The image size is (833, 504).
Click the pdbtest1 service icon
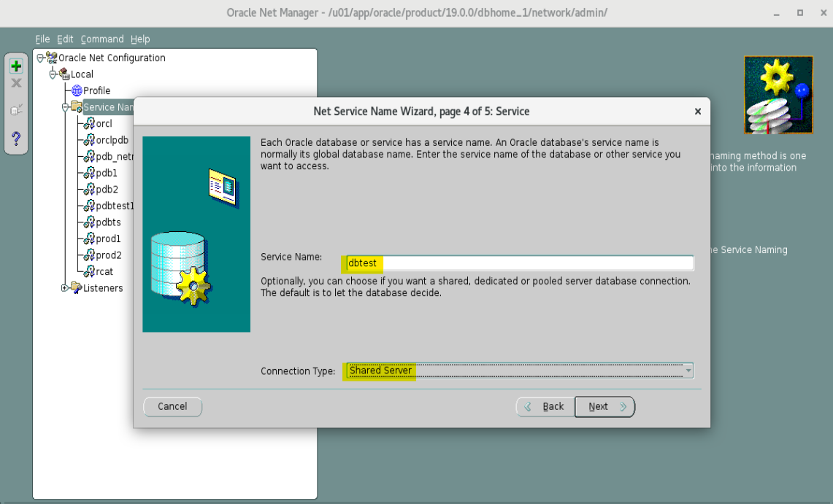pyautogui.click(x=89, y=205)
